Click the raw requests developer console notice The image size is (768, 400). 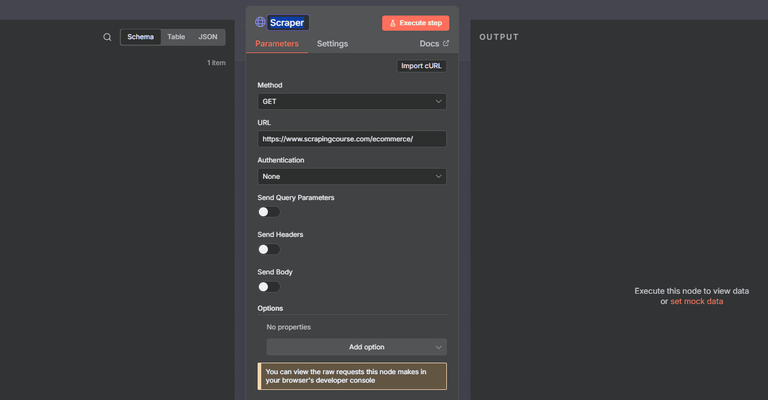click(352, 376)
